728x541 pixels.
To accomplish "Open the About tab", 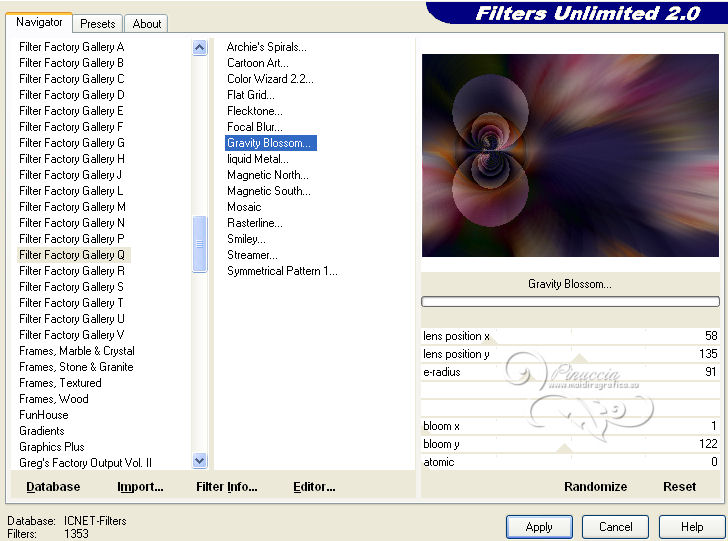I will pyautogui.click(x=147, y=24).
